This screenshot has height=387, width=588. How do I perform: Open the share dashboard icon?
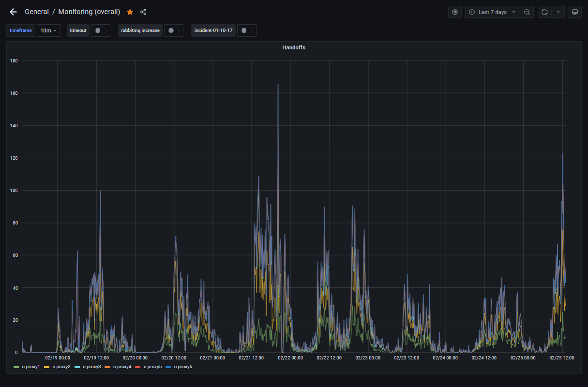pyautogui.click(x=143, y=12)
